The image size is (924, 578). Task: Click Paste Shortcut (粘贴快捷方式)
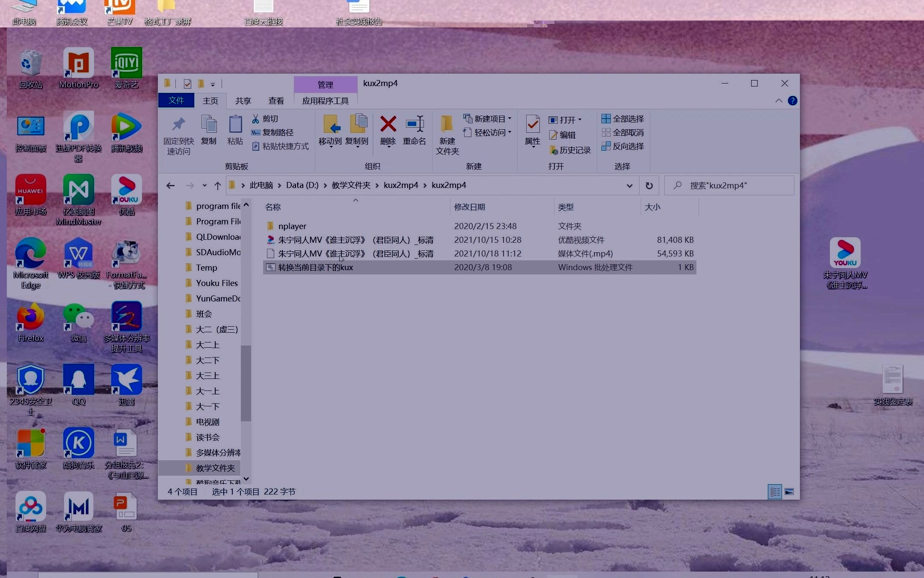point(280,146)
